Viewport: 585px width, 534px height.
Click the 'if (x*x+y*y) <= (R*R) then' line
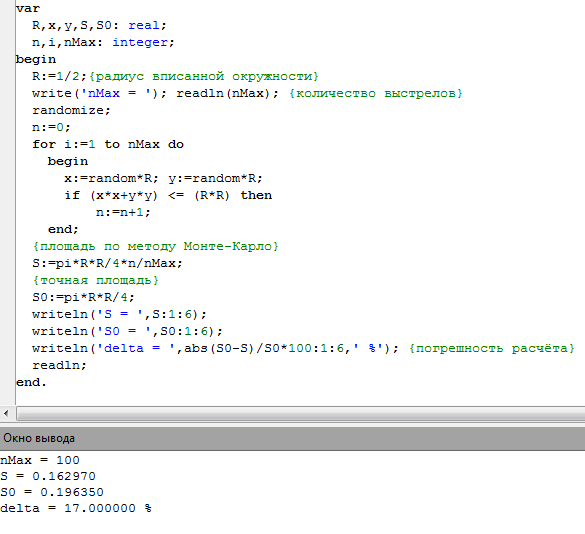click(x=168, y=195)
